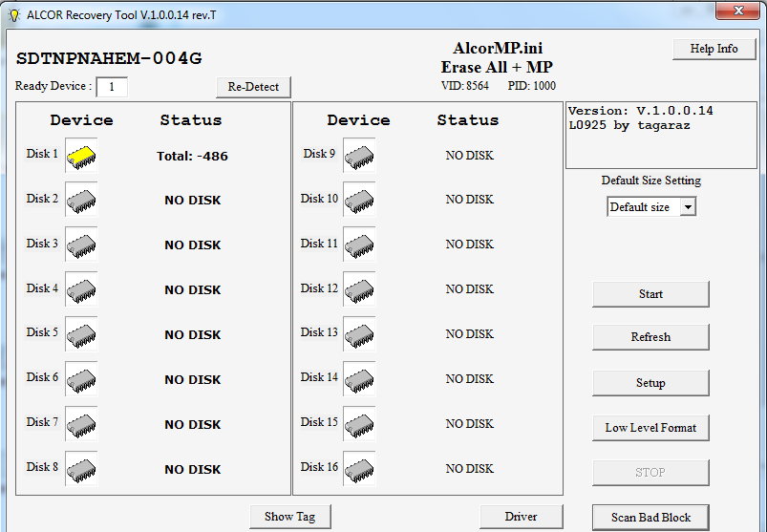Image resolution: width=767 pixels, height=532 pixels.
Task: Click the greyed-out STOP button
Action: click(x=650, y=473)
